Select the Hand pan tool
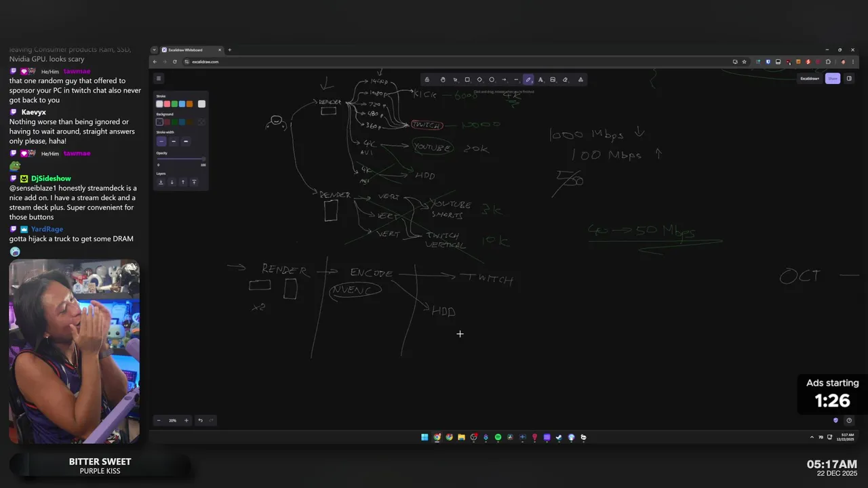The height and width of the screenshot is (488, 868). 443,79
